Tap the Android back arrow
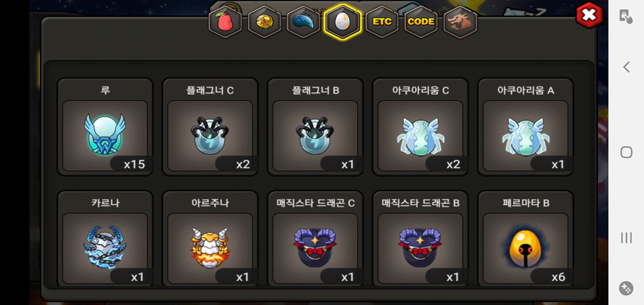Viewport: 644px width, 305px height. click(x=626, y=67)
